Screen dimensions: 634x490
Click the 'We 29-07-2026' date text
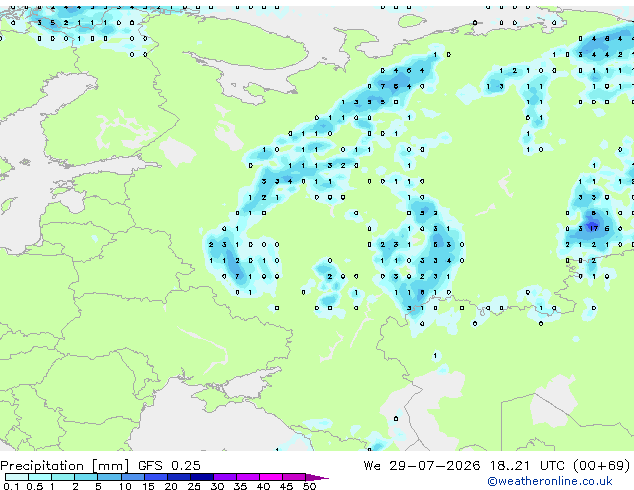pos(422,466)
